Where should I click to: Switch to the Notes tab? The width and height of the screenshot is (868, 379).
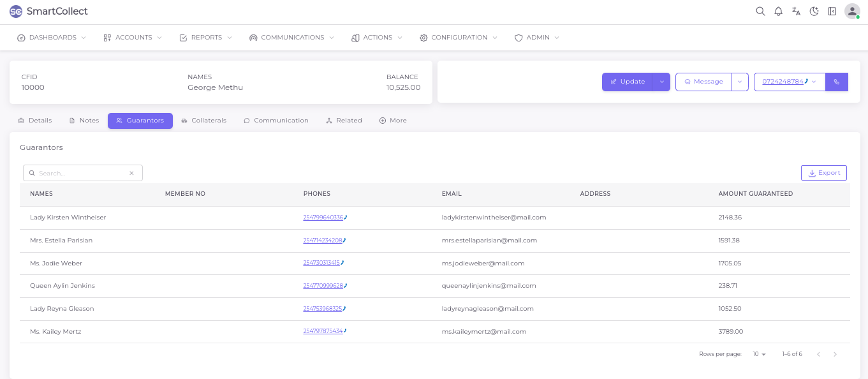(84, 121)
